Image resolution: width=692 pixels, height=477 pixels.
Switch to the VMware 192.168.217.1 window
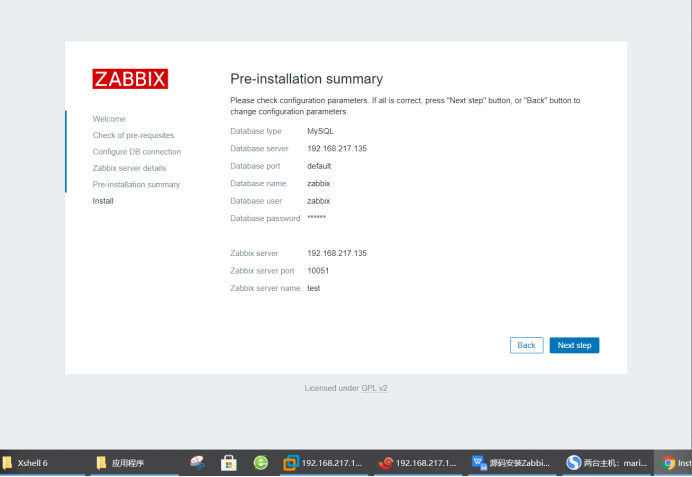[x=323, y=463]
